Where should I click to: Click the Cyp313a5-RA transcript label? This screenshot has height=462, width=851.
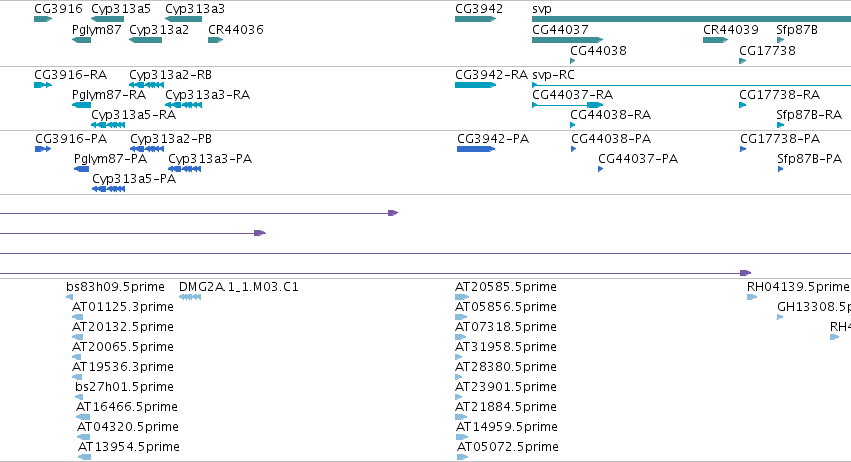point(134,115)
